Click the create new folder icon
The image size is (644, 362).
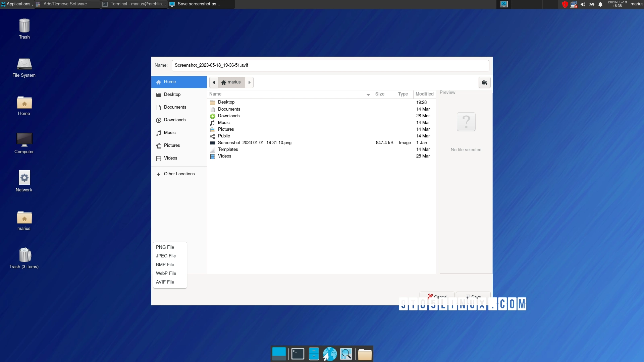[x=484, y=82]
